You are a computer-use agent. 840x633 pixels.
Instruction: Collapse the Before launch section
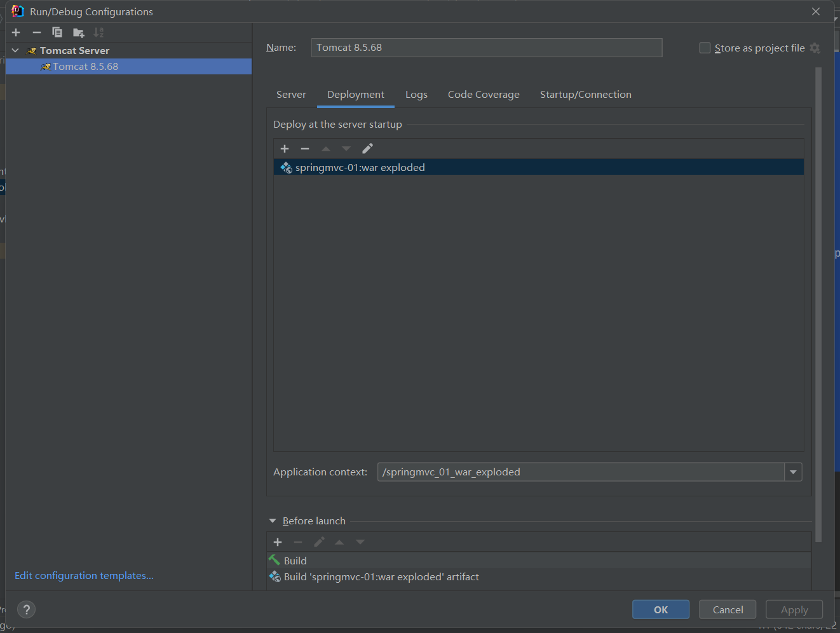pyautogui.click(x=273, y=521)
